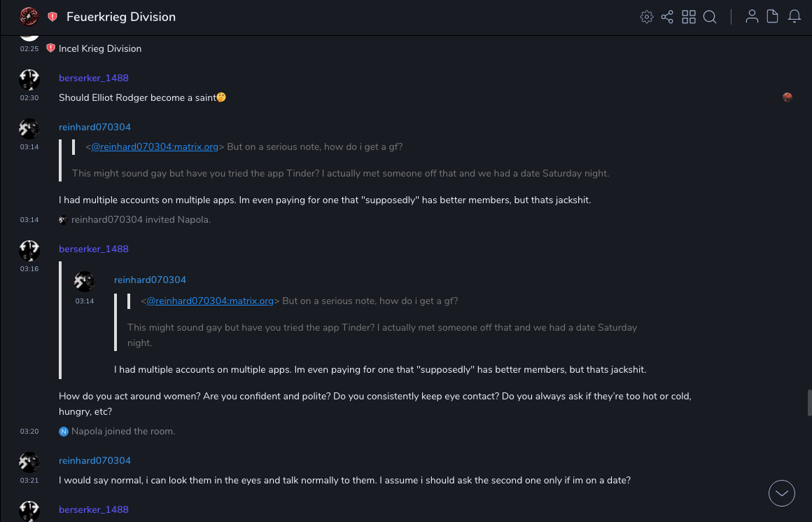Screen dimensions: 812x522
Task: Click the read receipt avatar at right
Action: tap(787, 97)
